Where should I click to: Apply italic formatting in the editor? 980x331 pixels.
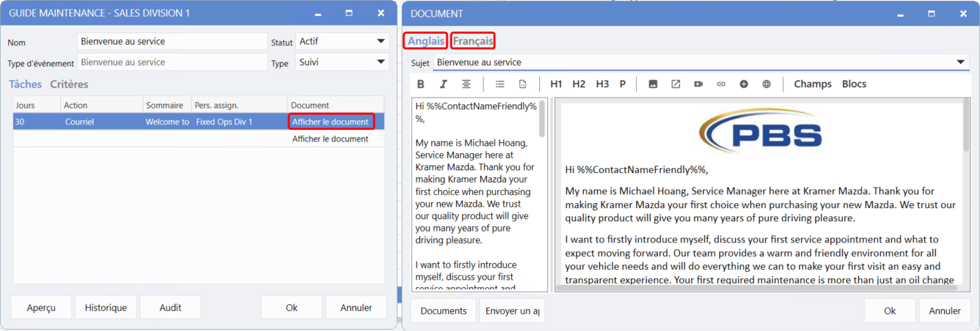pos(444,84)
